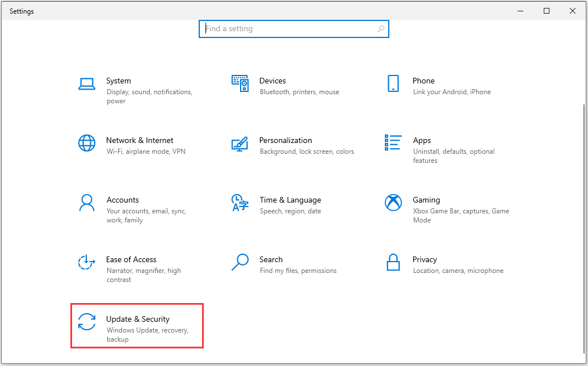Click the Time & Language heading

pos(290,200)
